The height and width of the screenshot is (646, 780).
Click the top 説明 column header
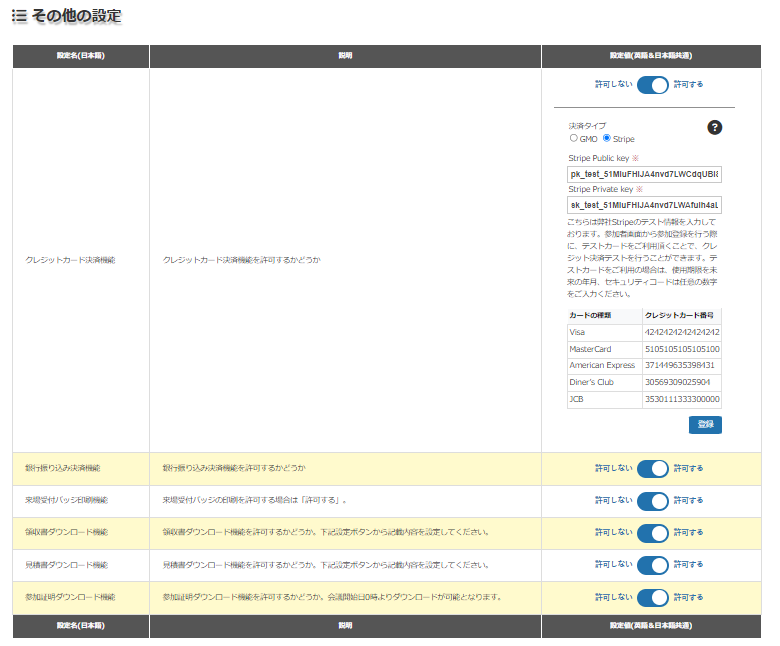click(x=345, y=56)
